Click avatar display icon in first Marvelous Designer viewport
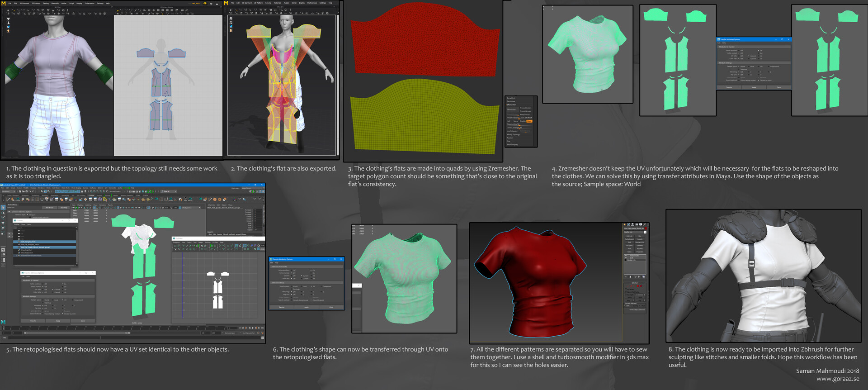This screenshot has height=390, width=868. click(x=8, y=23)
